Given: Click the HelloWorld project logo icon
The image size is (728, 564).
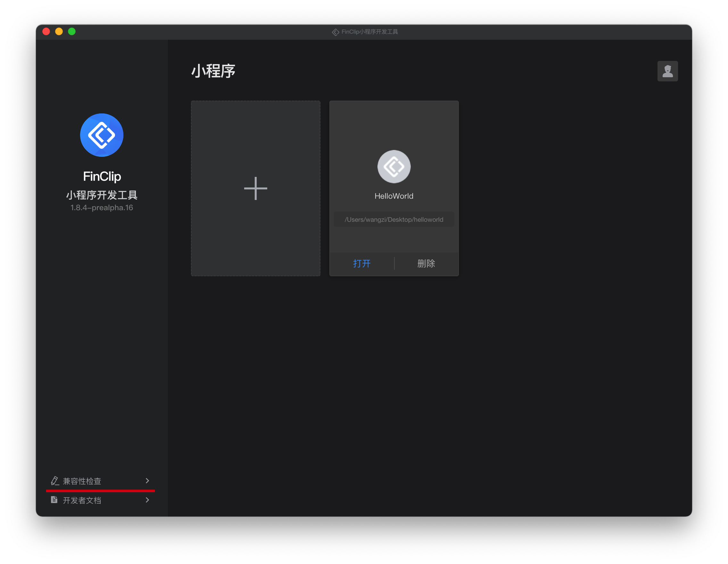Looking at the screenshot, I should coord(394,166).
